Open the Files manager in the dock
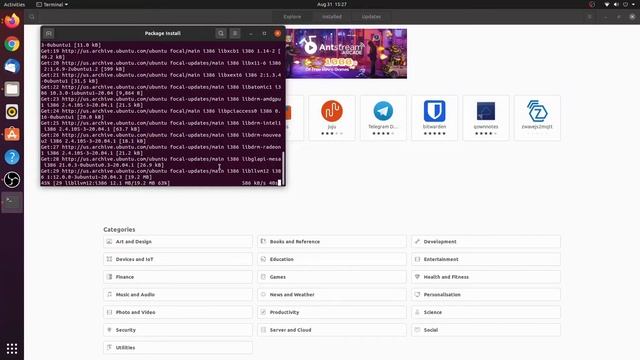 [12, 89]
